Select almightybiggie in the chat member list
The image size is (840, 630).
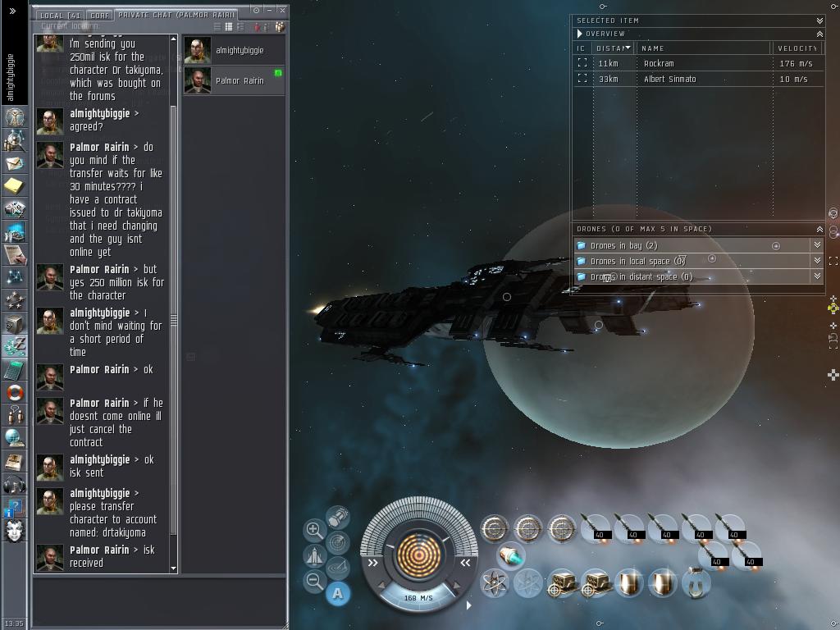234,50
